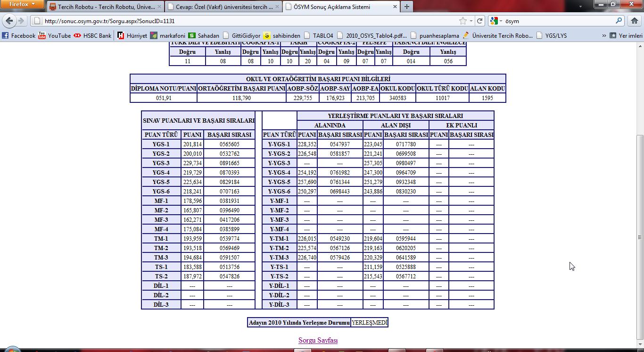The height and width of the screenshot is (352, 644).
Task: Click the TS-2 rank 0547826
Action: 230,277
